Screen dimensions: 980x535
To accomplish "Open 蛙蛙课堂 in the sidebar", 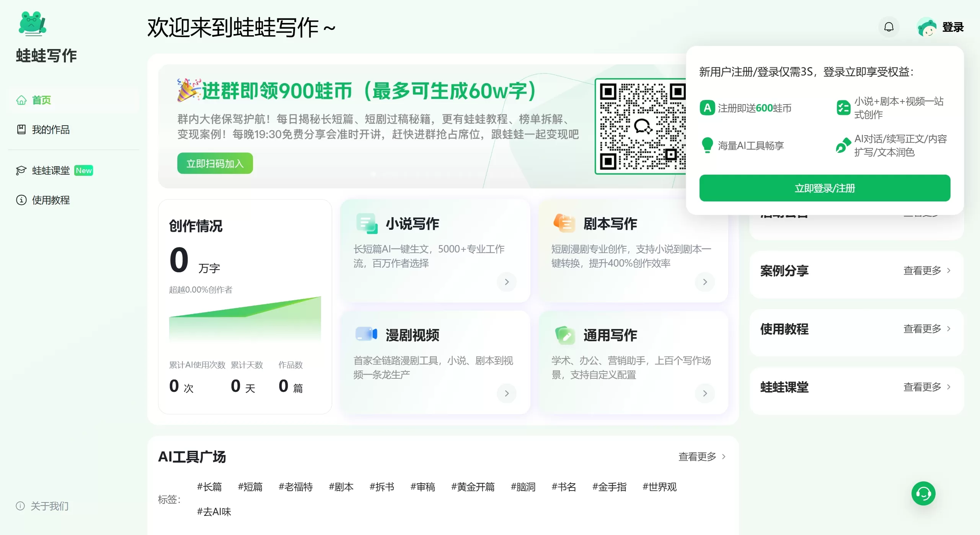I will pyautogui.click(x=73, y=170).
